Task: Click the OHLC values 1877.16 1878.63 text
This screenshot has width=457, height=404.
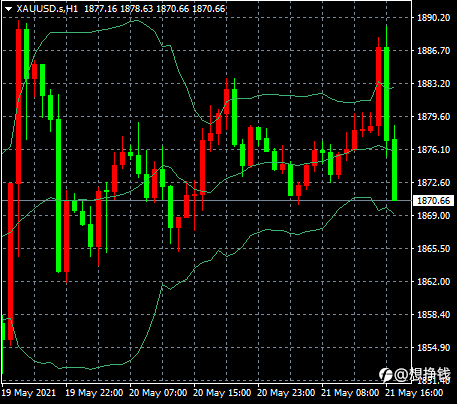Action: pyautogui.click(x=119, y=9)
